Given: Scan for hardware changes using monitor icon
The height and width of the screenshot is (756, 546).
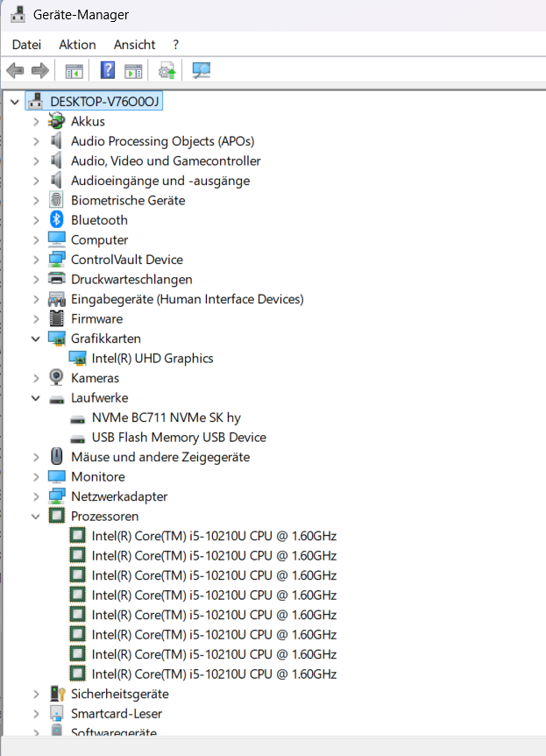Looking at the screenshot, I should [x=201, y=71].
